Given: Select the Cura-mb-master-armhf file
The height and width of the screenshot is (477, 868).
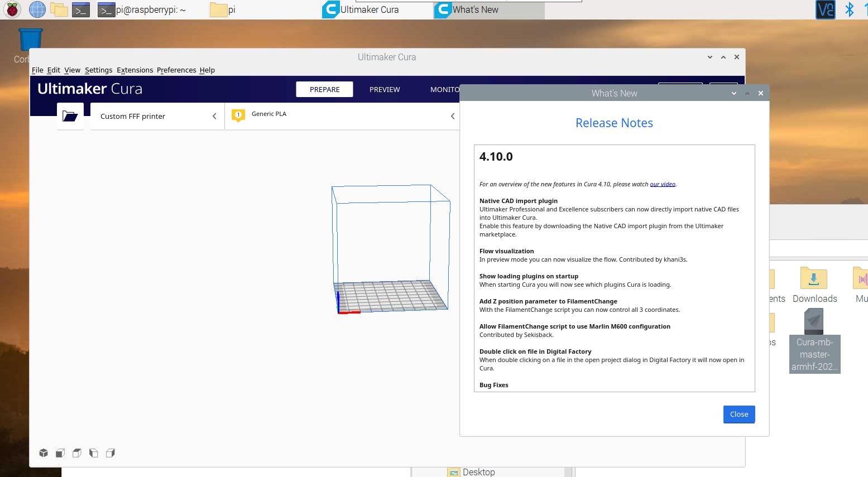Looking at the screenshot, I should [x=814, y=341].
